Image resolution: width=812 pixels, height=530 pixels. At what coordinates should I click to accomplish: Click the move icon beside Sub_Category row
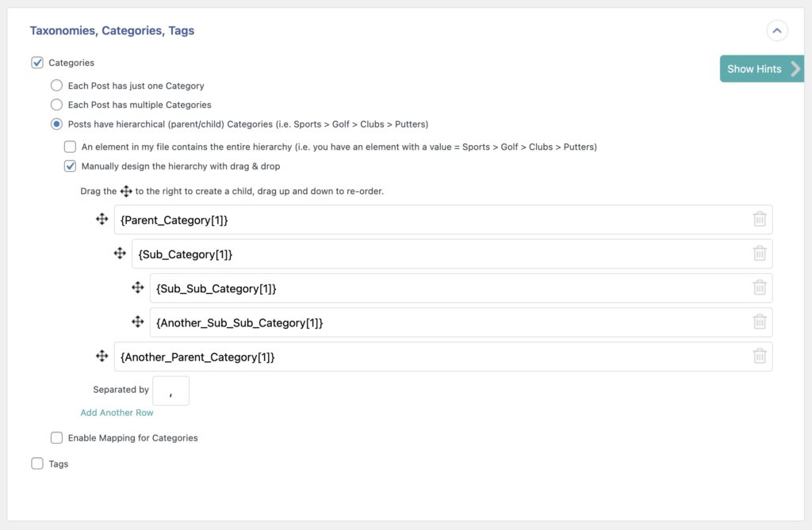(120, 253)
